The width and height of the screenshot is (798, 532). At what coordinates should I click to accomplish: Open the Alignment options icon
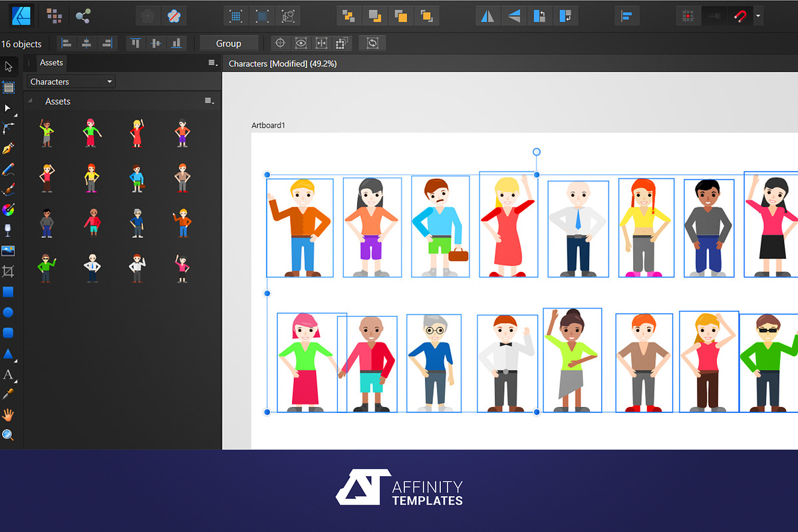[627, 15]
